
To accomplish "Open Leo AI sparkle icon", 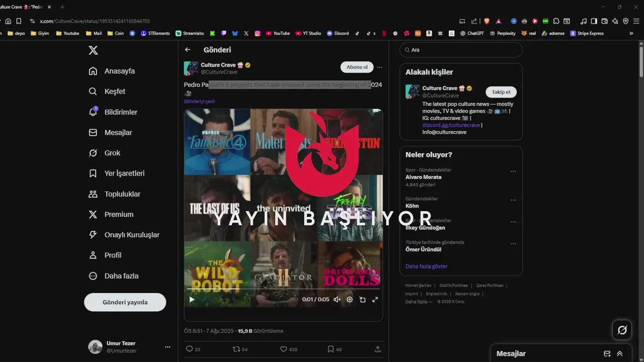I will pyautogui.click(x=615, y=21).
